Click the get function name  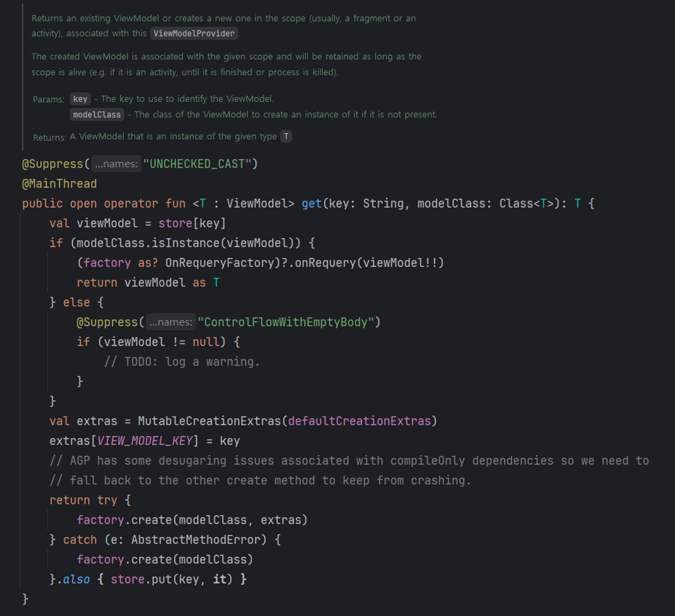[x=311, y=204]
